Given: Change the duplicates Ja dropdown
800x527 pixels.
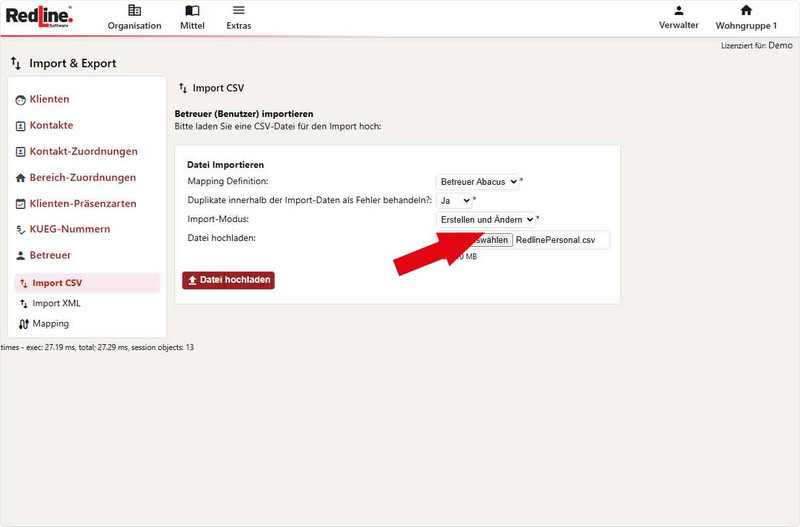Looking at the screenshot, I should (x=455, y=200).
